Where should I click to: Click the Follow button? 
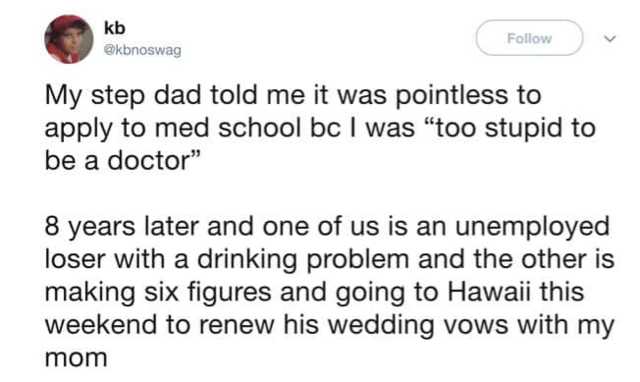pyautogui.click(x=529, y=38)
